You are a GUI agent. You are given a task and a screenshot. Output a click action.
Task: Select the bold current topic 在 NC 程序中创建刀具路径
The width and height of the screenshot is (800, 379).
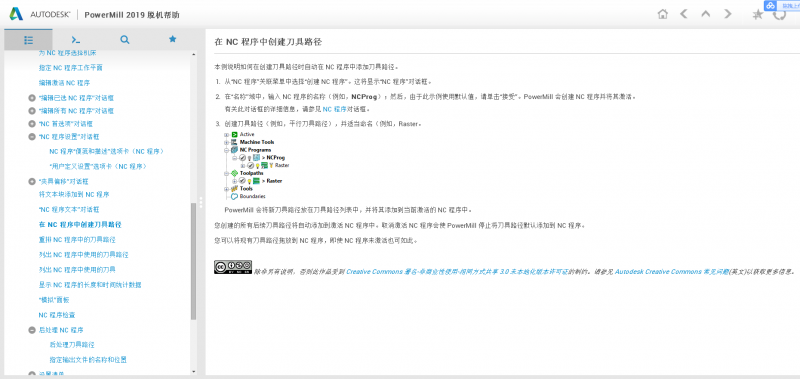[x=80, y=224]
